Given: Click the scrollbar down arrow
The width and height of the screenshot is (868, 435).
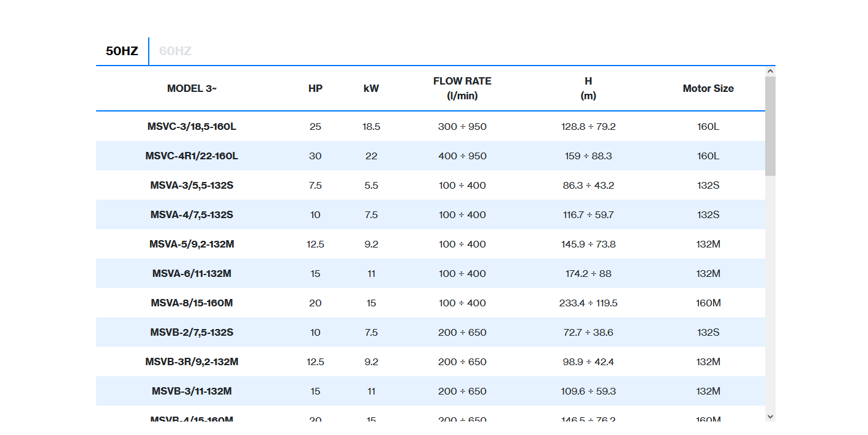Looking at the screenshot, I should click(x=770, y=416).
